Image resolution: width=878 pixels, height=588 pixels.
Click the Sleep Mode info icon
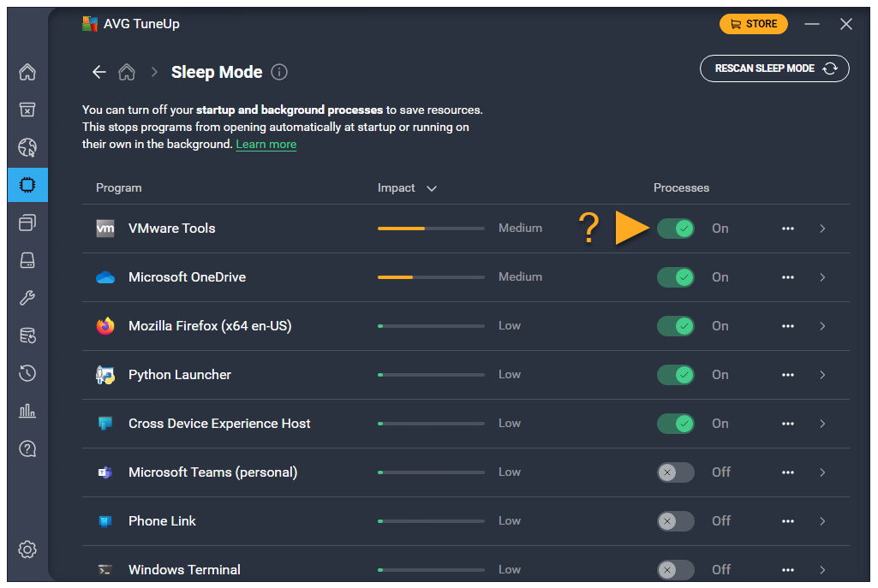tap(279, 72)
